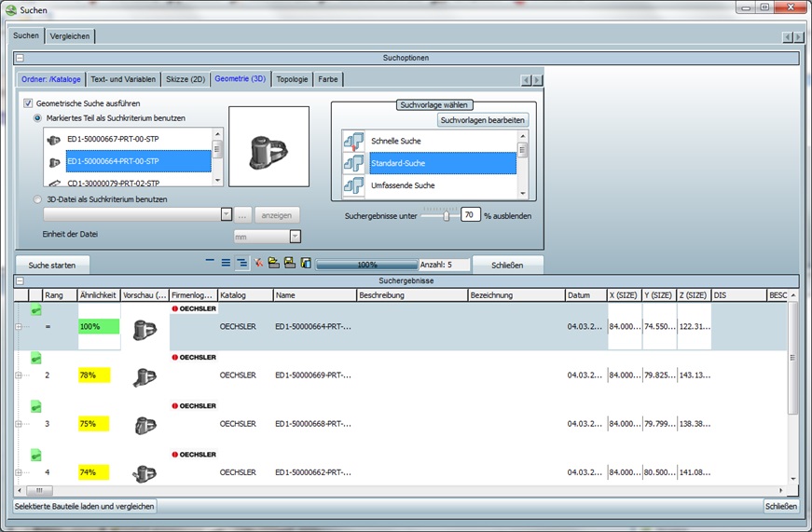Click the single-line row view icon
812x532 pixels.
click(210, 264)
